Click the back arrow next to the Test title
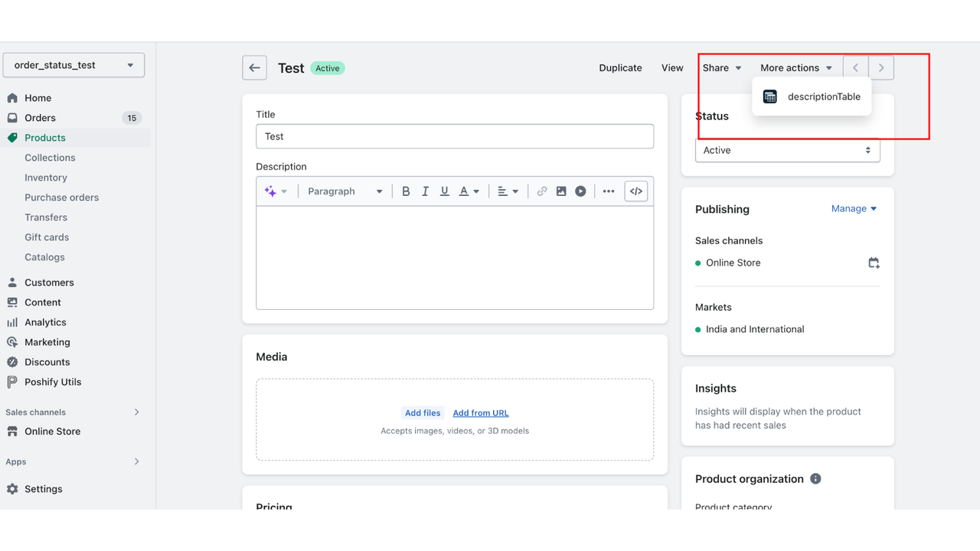The width and height of the screenshot is (980, 551). point(254,68)
